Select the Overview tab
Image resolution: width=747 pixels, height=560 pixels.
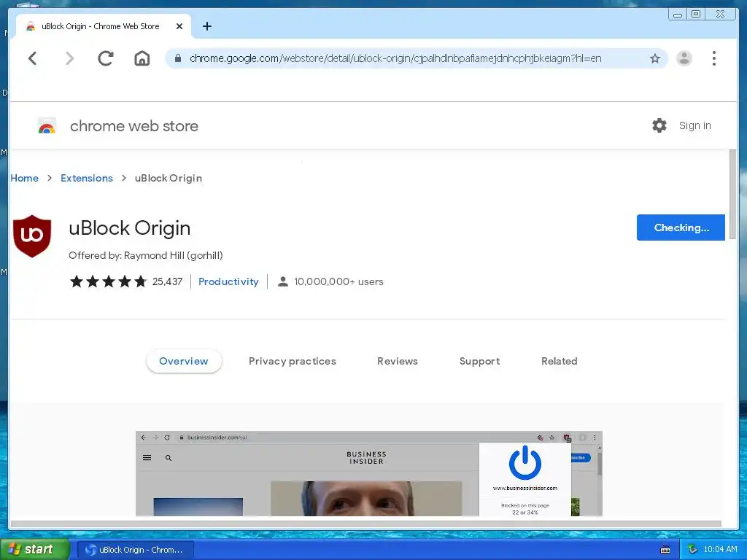point(183,361)
